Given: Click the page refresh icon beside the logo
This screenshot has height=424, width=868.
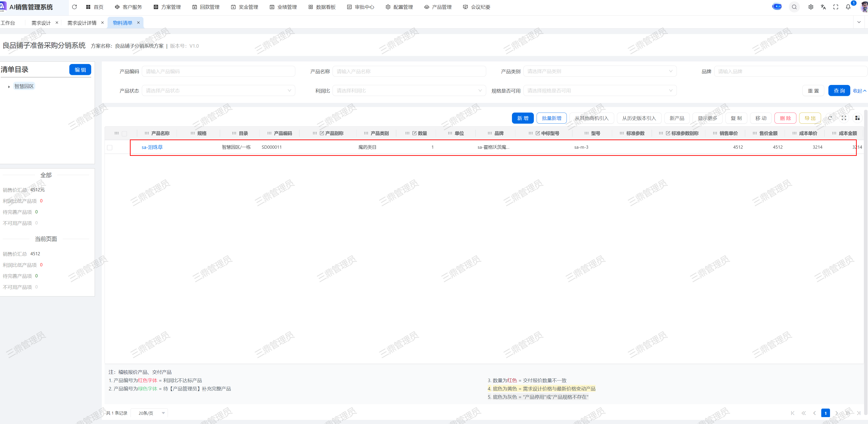Looking at the screenshot, I should click(x=74, y=7).
